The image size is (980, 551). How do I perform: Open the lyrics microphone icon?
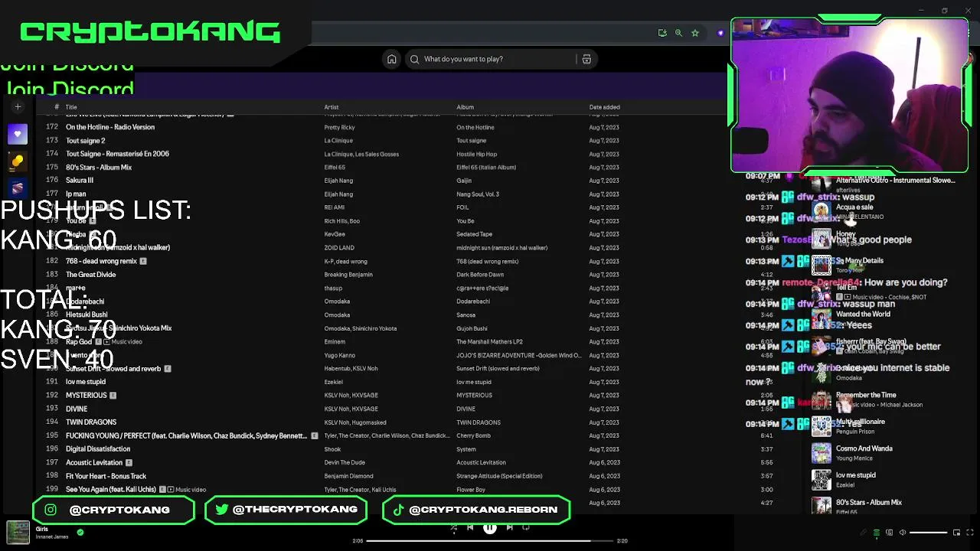864,533
